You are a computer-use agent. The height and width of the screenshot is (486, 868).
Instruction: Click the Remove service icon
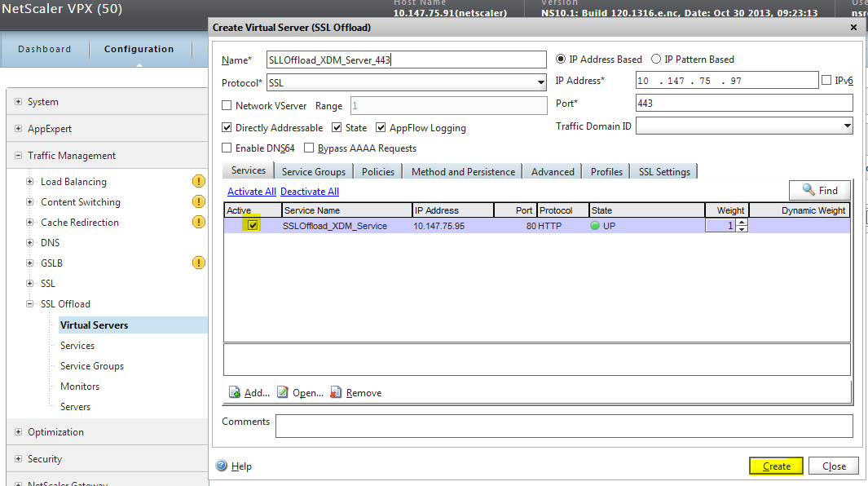coord(337,393)
